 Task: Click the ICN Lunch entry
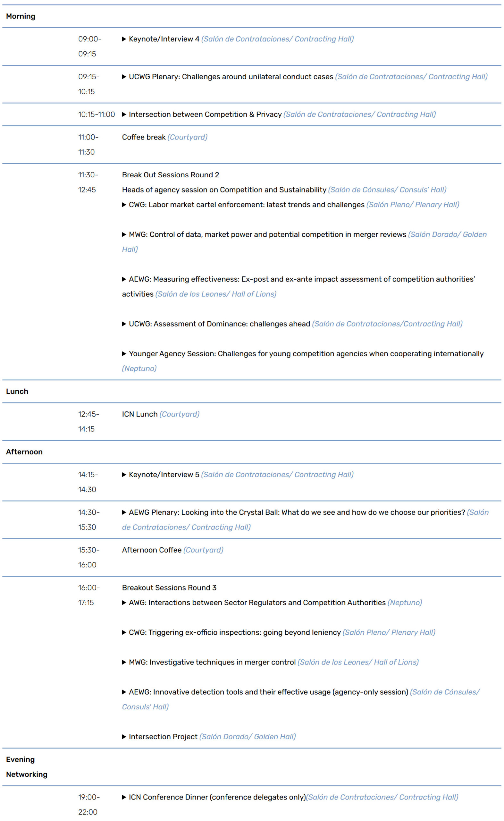click(x=140, y=414)
